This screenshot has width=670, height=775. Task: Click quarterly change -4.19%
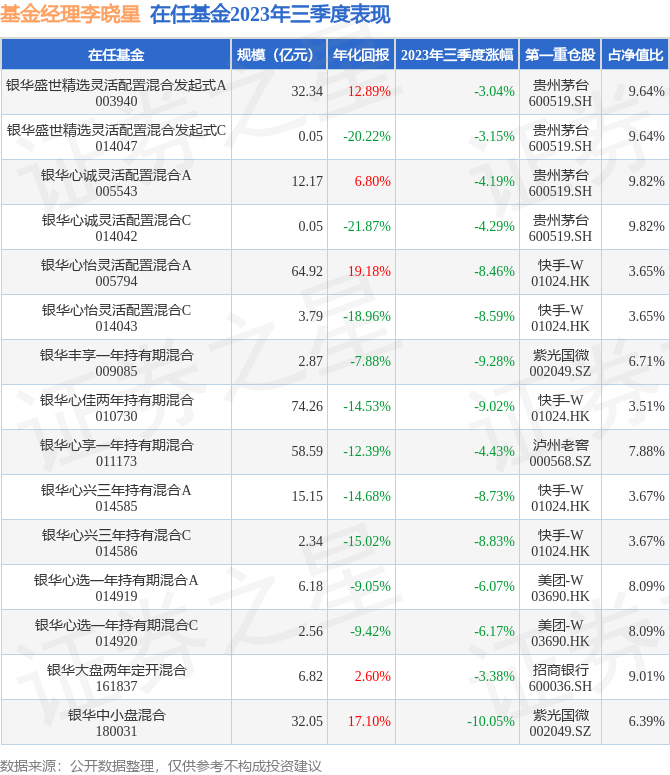tap(495, 181)
